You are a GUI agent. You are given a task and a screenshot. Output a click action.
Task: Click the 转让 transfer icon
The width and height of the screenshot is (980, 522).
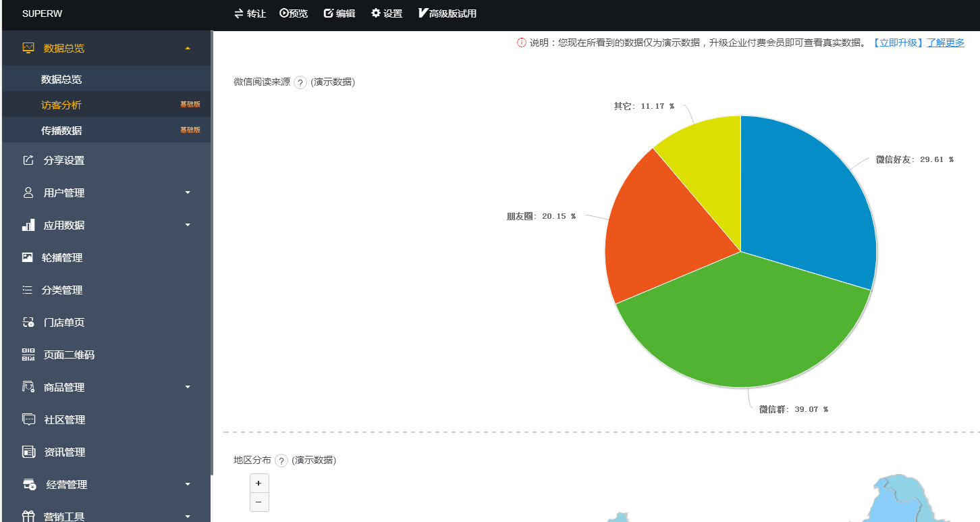[238, 14]
